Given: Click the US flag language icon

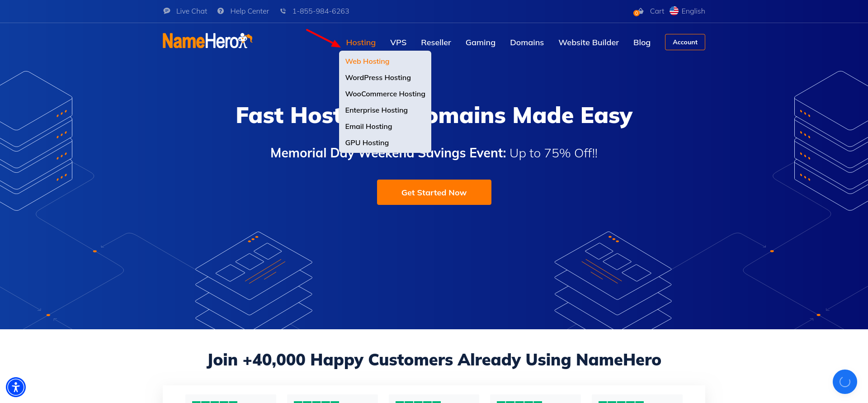Looking at the screenshot, I should pyautogui.click(x=674, y=11).
